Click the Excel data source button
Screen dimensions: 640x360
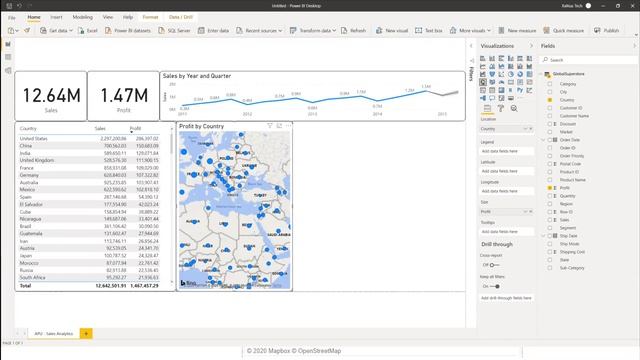click(87, 30)
